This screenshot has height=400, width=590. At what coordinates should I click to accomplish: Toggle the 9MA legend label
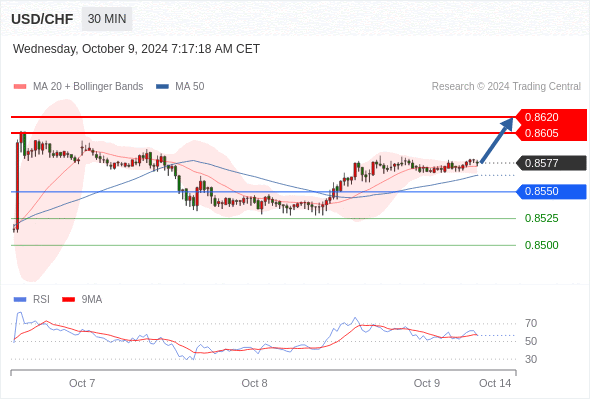click(92, 300)
